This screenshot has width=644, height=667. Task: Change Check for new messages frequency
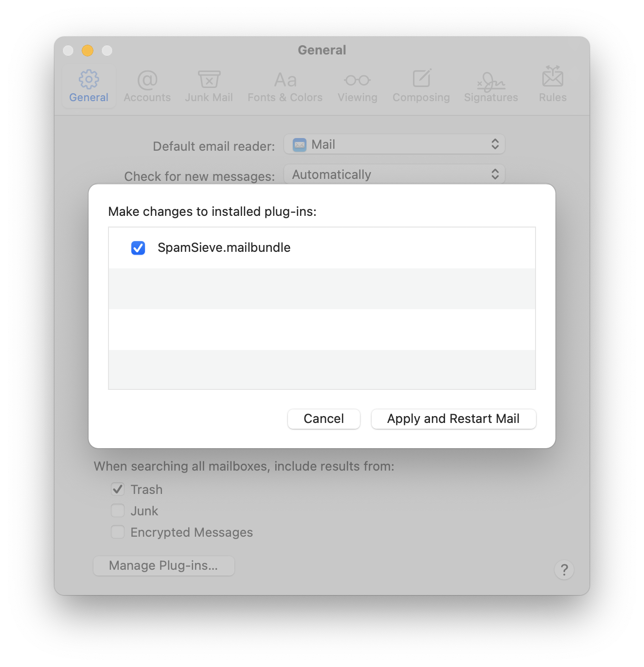click(x=394, y=174)
